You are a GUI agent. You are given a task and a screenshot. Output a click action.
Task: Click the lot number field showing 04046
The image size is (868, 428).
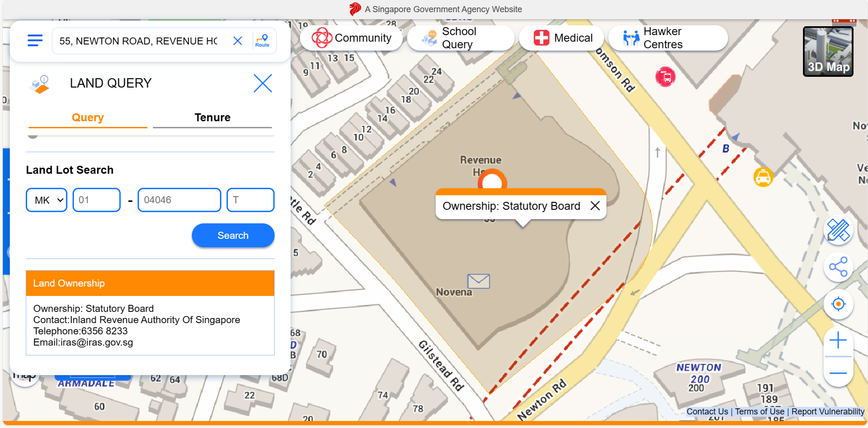[179, 200]
